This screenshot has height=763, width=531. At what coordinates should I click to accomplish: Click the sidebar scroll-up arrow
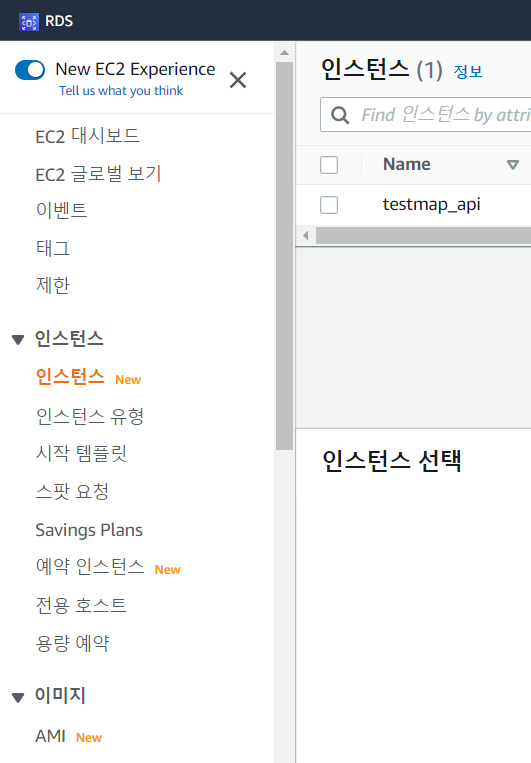[x=285, y=53]
